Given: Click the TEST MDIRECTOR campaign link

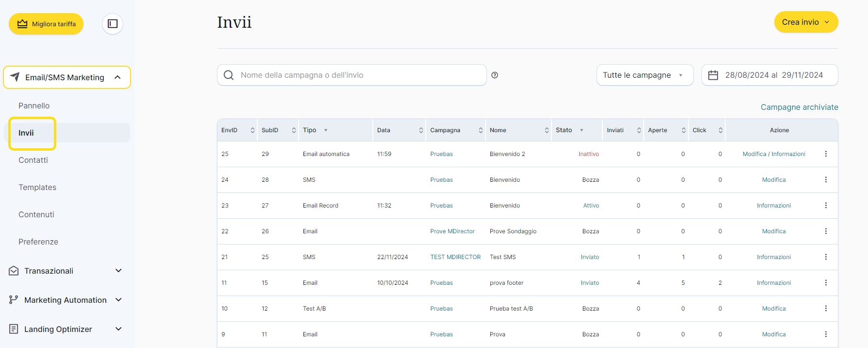Looking at the screenshot, I should (455, 257).
